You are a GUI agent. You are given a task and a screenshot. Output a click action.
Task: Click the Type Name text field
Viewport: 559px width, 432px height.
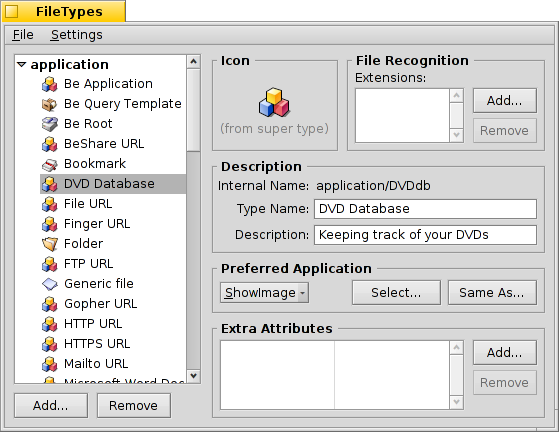[x=425, y=209]
